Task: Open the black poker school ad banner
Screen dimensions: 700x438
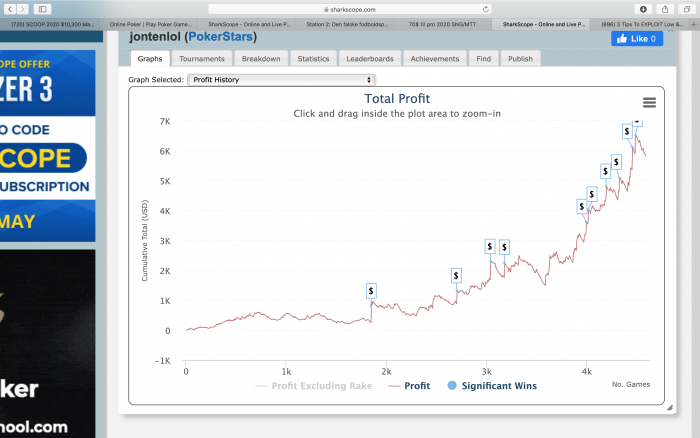Action: tap(47, 344)
